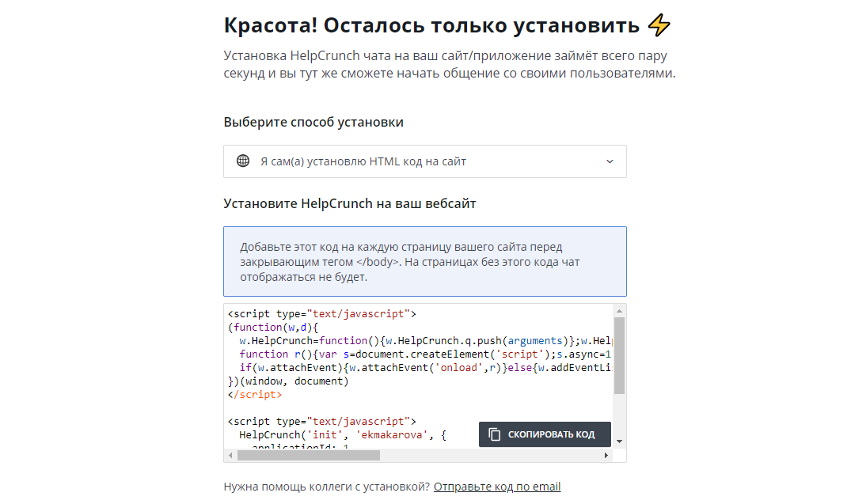Click the main title Красота! Осталось только установить
The image size is (851, 504).
click(431, 25)
